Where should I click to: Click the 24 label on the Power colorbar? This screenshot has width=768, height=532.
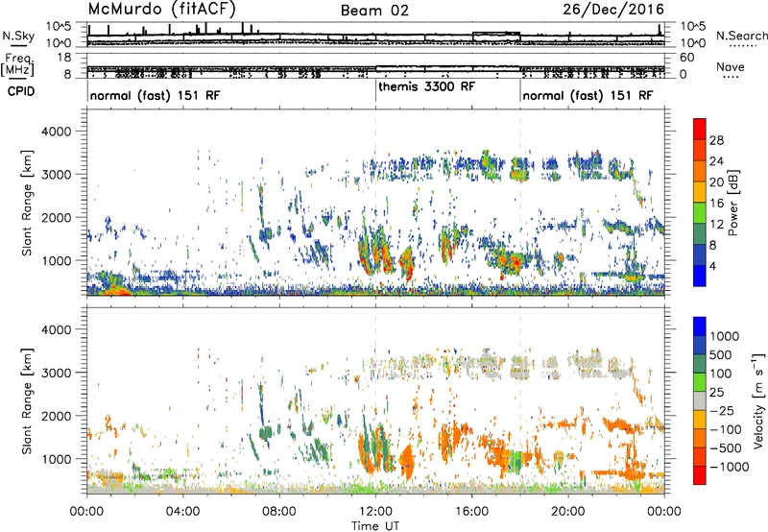click(x=716, y=161)
